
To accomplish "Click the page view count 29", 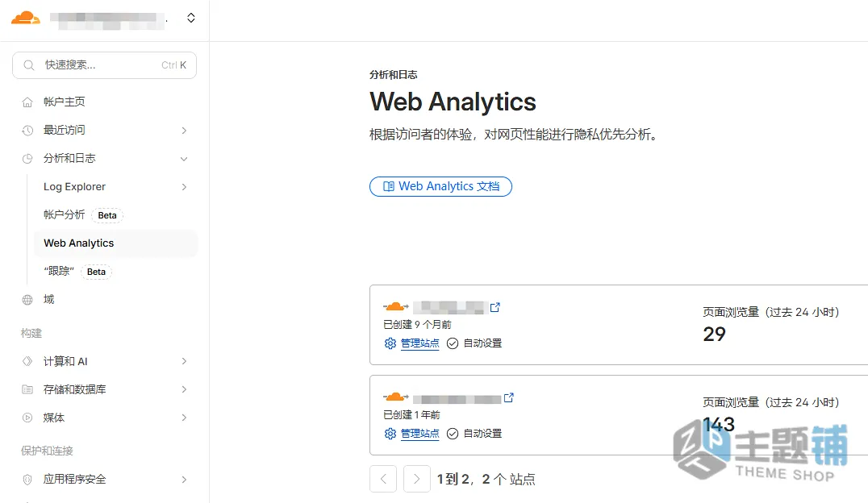I will [x=714, y=335].
